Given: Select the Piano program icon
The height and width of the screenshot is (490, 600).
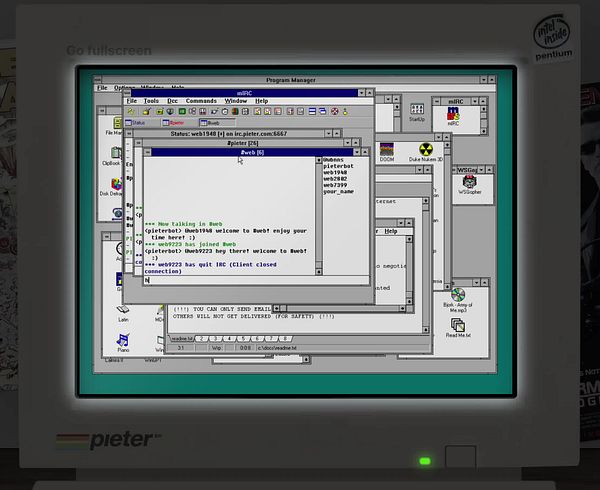Looking at the screenshot, I should [x=123, y=343].
